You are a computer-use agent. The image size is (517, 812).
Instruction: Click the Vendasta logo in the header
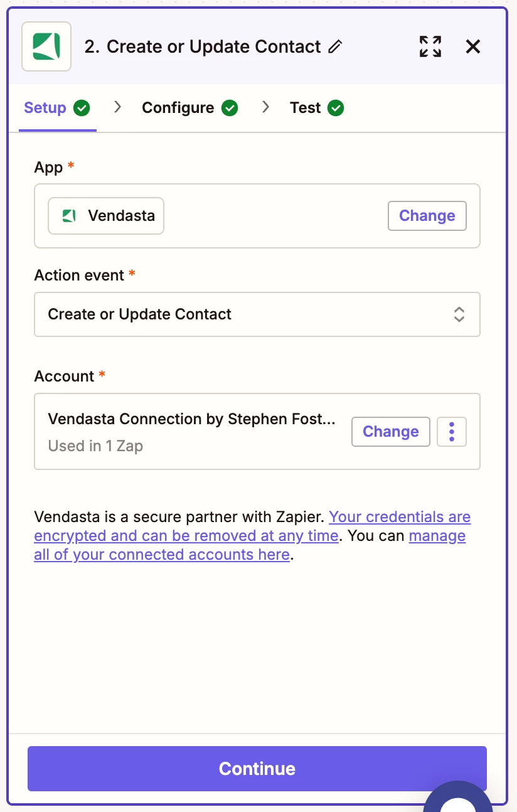tap(46, 46)
